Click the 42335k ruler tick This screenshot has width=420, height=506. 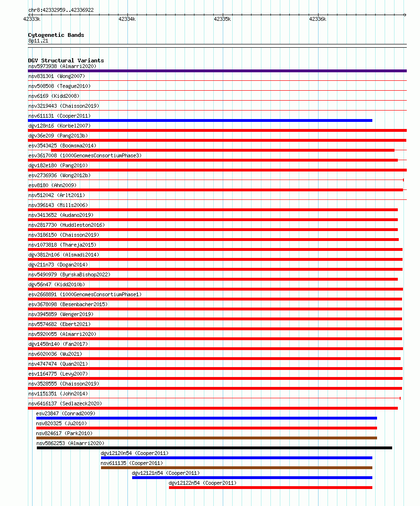[x=222, y=19]
